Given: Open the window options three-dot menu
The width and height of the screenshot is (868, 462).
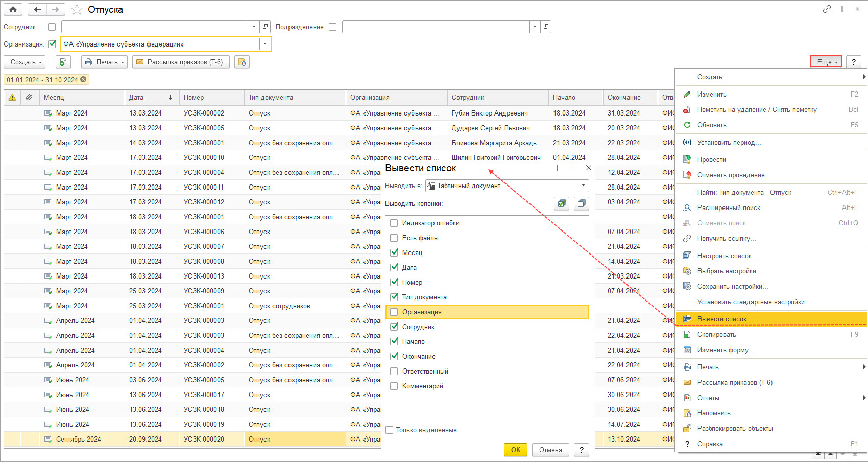Looking at the screenshot, I should (x=842, y=9).
